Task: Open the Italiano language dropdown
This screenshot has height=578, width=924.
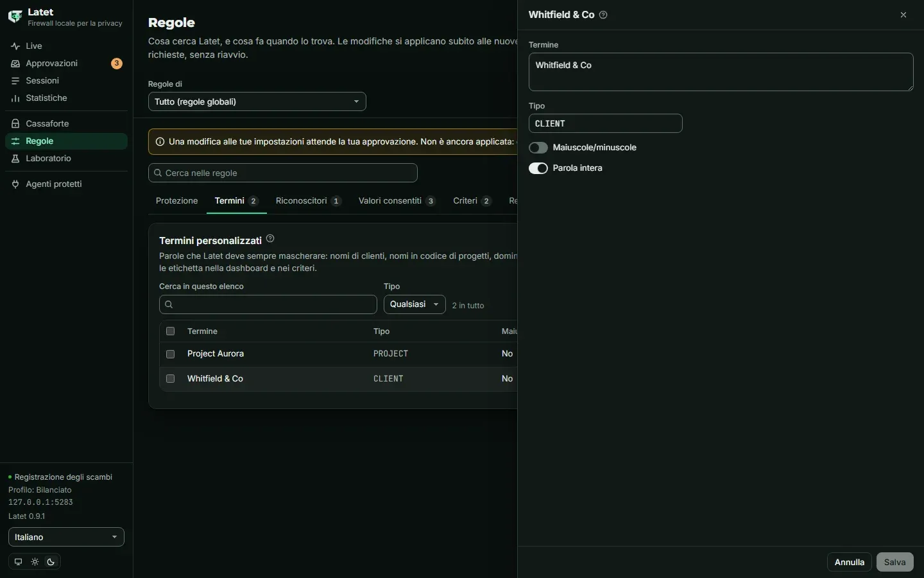Action: [x=66, y=537]
